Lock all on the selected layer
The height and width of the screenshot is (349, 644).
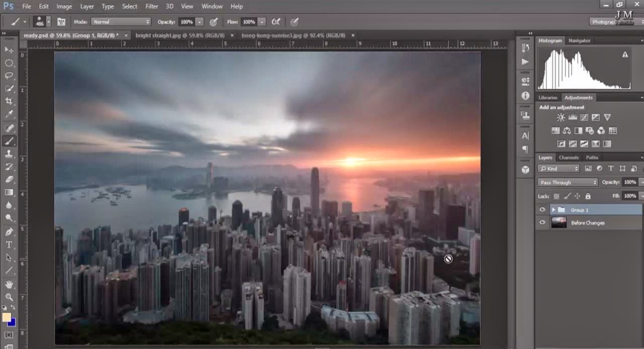(x=588, y=196)
